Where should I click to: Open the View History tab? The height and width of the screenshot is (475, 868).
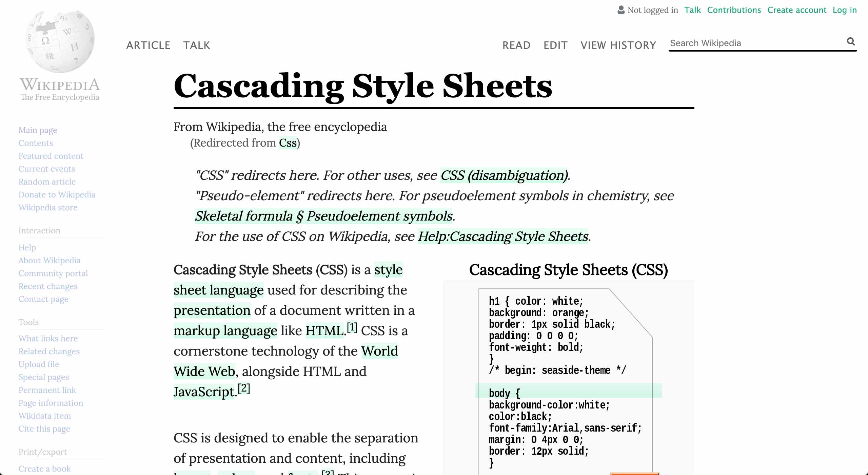618,45
